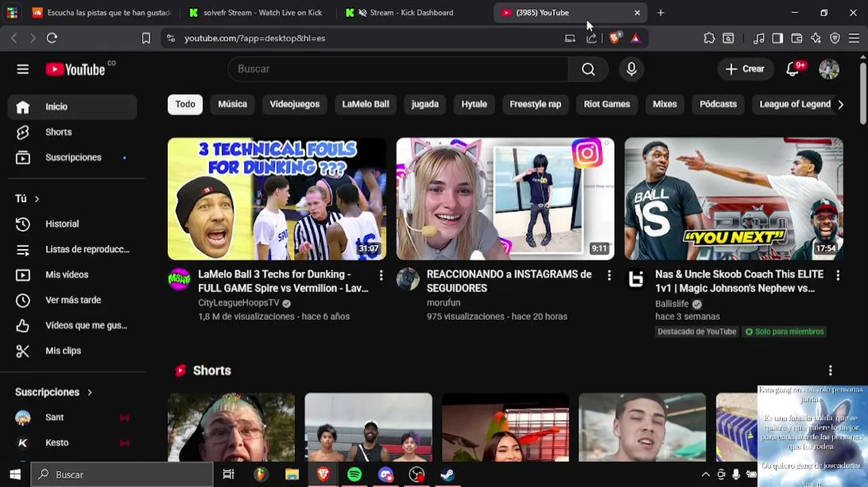Open CityLeagueHoopsTV channel link
868x487 pixels.
click(239, 303)
